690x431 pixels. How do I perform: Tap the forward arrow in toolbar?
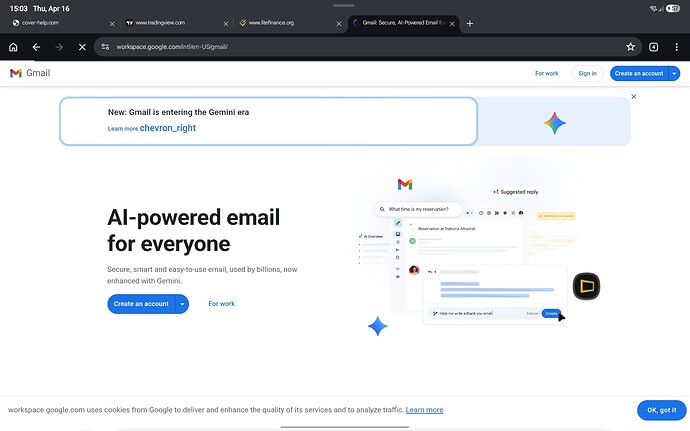59,47
